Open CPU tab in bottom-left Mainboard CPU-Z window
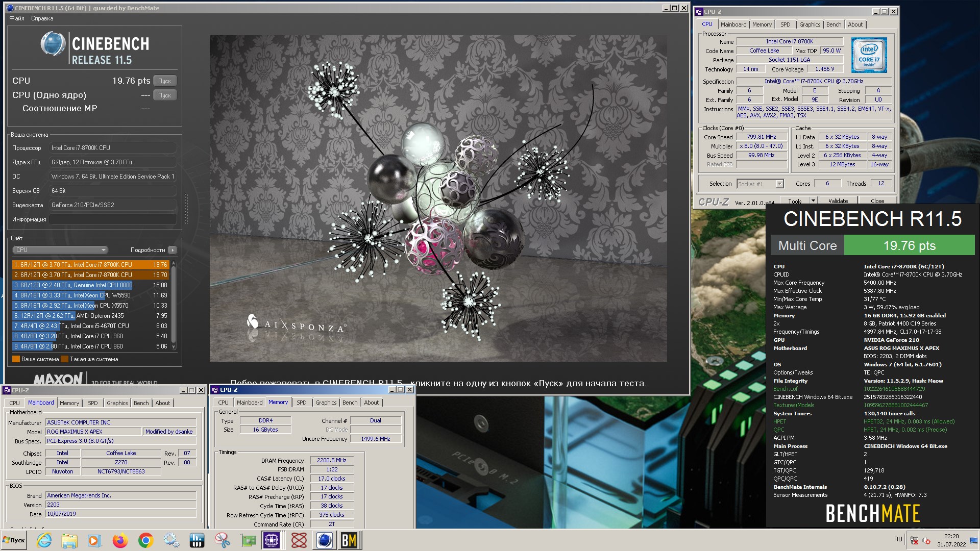 click(x=14, y=403)
